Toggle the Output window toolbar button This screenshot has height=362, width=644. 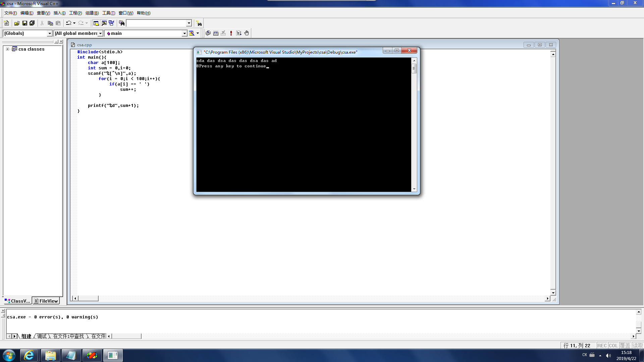(104, 23)
